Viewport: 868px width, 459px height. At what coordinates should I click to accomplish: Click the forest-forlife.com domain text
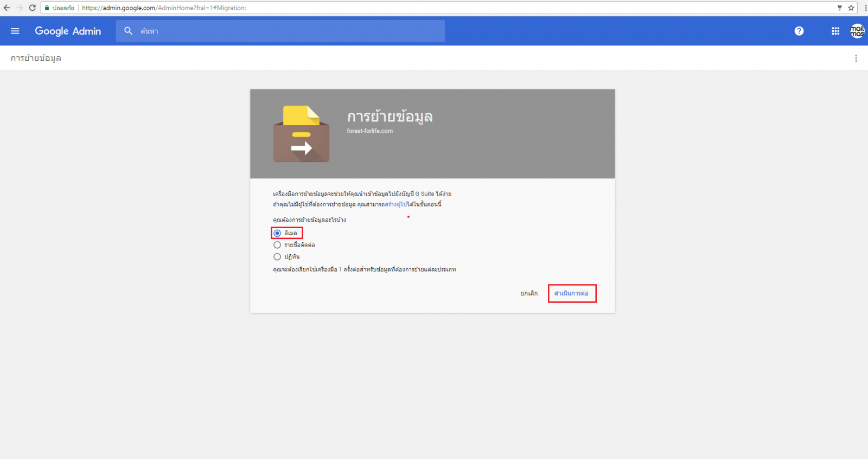pos(370,131)
